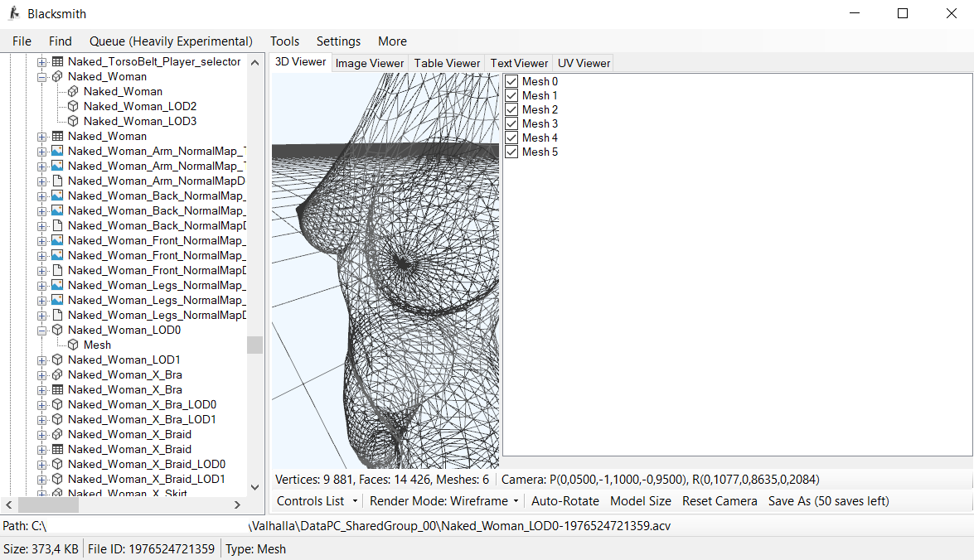Select the 3D Viewer tab

point(301,62)
